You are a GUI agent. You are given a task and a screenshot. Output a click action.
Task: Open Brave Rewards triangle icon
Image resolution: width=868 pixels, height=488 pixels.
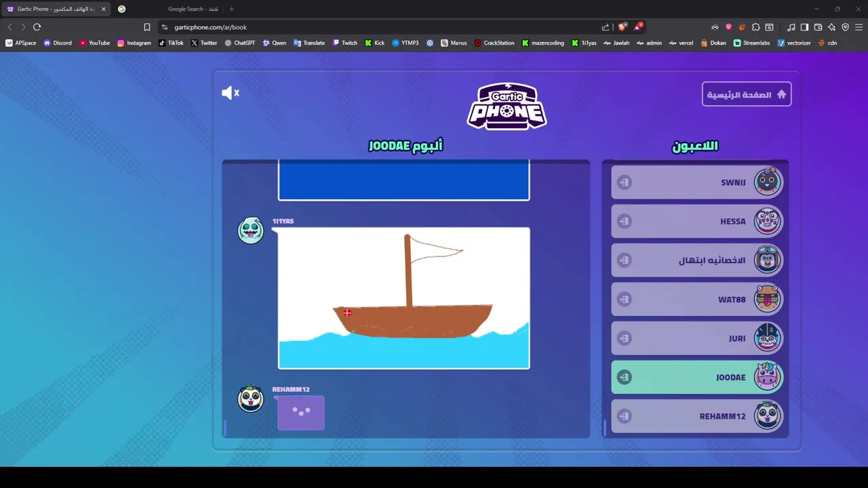click(x=638, y=27)
